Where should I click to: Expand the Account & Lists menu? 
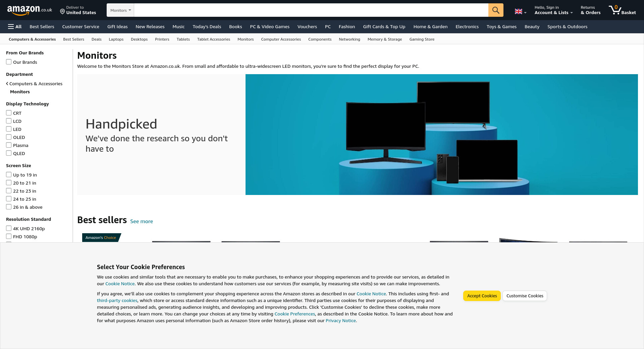click(553, 10)
